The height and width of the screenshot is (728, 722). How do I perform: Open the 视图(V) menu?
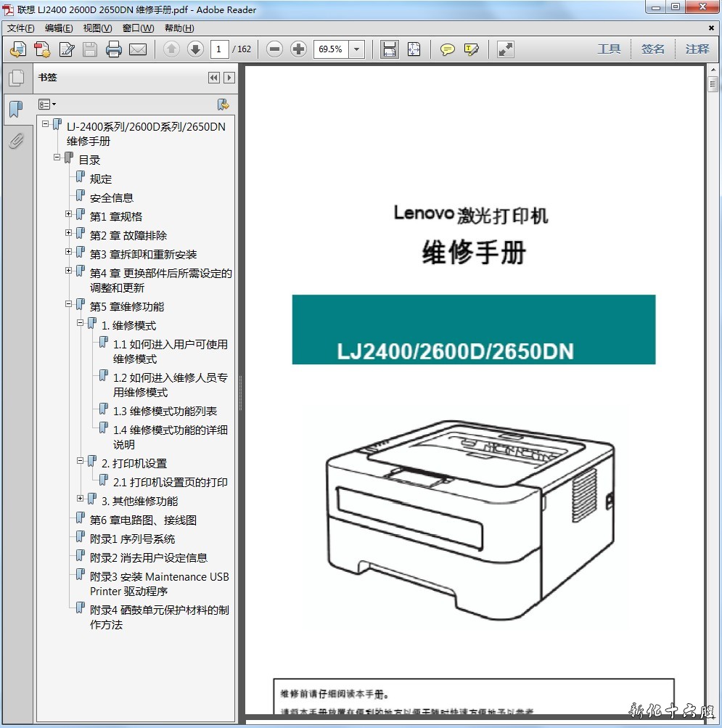click(97, 28)
